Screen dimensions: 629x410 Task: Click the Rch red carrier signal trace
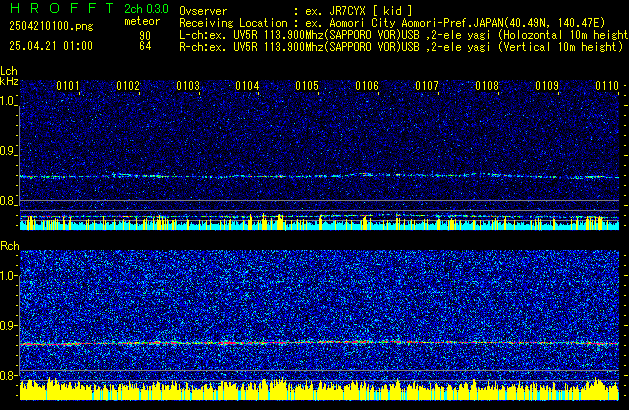coord(319,343)
